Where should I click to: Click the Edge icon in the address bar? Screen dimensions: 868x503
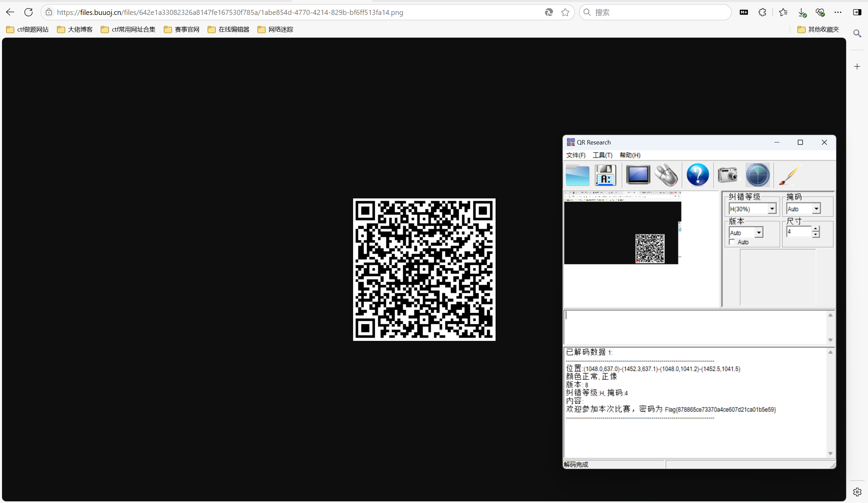(549, 13)
